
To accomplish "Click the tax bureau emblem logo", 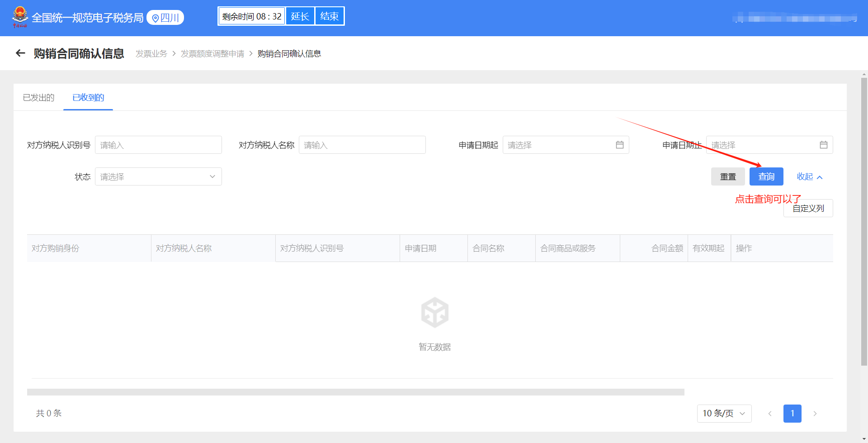I will [20, 17].
